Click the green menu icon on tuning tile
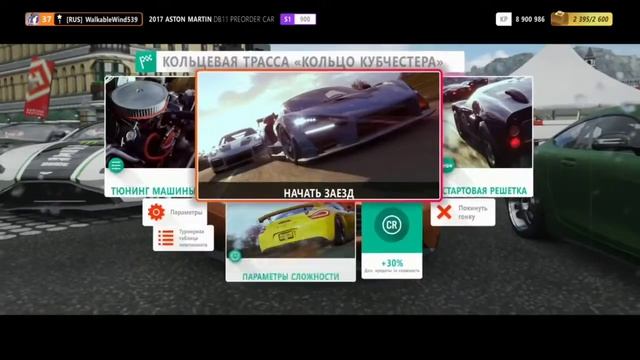Viewport: 640px width, 360px height. [x=116, y=165]
